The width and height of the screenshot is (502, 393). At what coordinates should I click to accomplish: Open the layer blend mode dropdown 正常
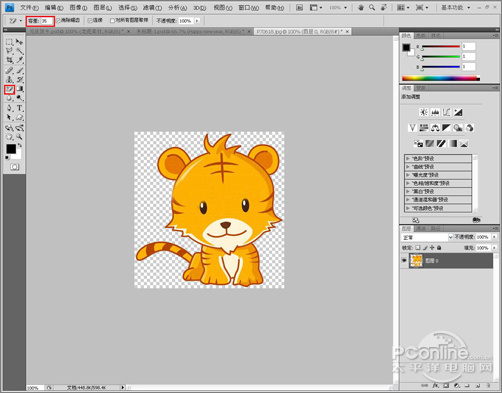click(x=427, y=237)
